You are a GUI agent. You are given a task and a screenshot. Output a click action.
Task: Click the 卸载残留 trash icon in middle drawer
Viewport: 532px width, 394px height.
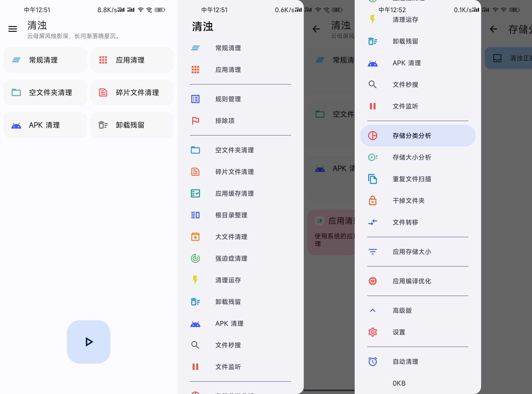[195, 302]
